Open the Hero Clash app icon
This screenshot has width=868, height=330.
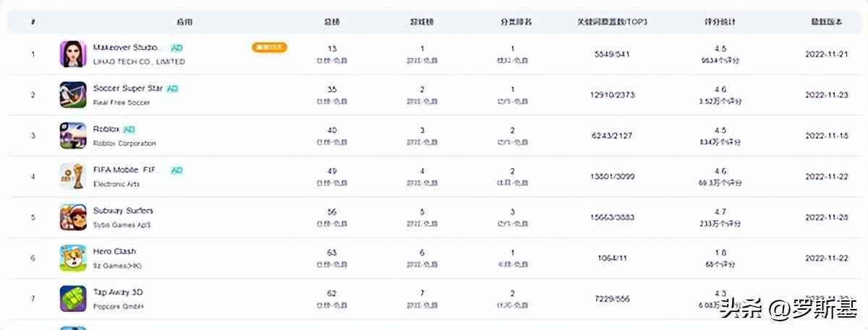pos(73,258)
